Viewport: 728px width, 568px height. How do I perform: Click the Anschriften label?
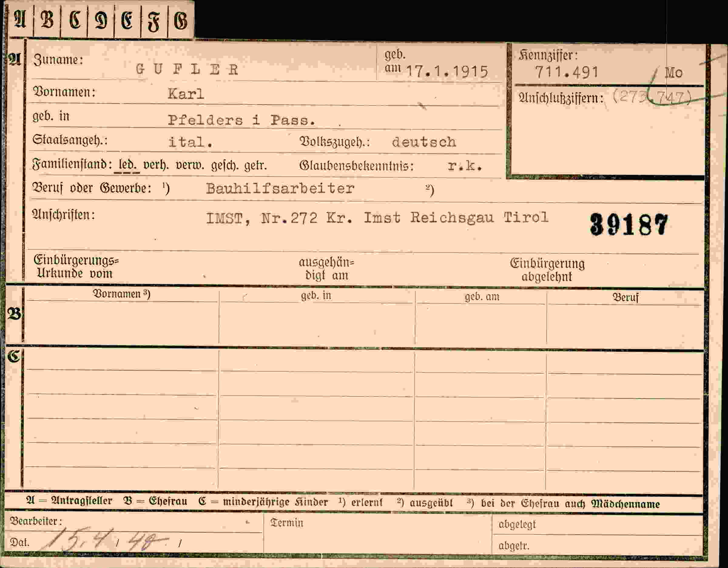click(64, 215)
